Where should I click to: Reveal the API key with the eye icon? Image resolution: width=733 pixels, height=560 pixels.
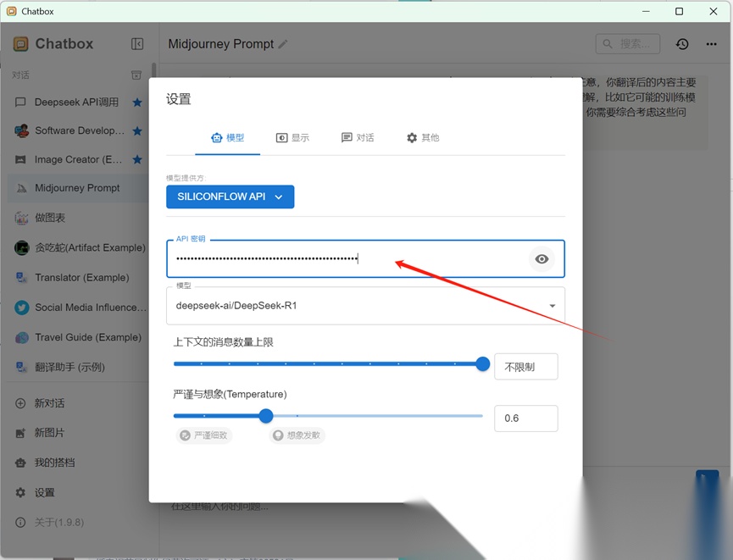[x=541, y=259]
